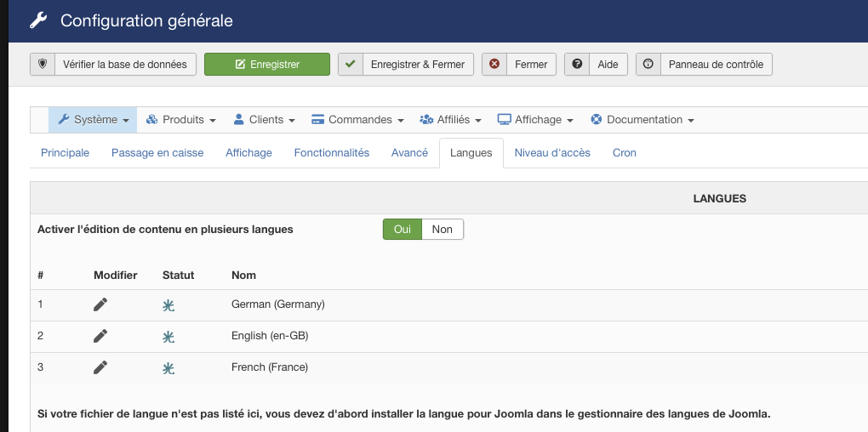Click the pencil edit icon for French
This screenshot has width=868, height=432.
pyautogui.click(x=100, y=367)
